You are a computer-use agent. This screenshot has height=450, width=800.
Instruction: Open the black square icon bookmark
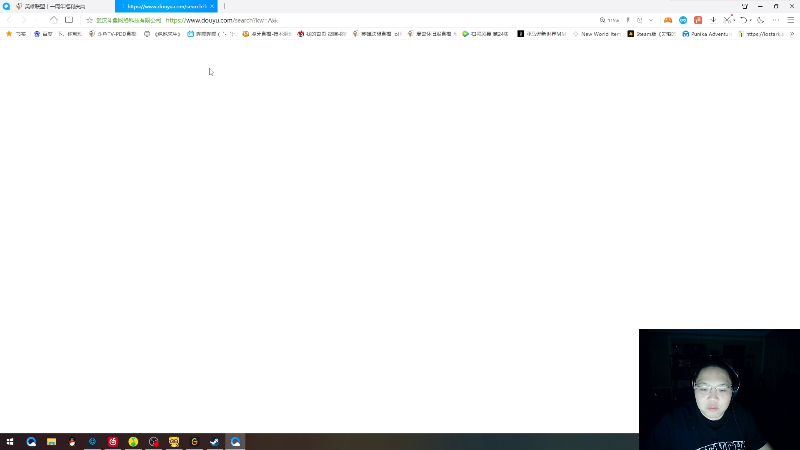pyautogui.click(x=542, y=34)
